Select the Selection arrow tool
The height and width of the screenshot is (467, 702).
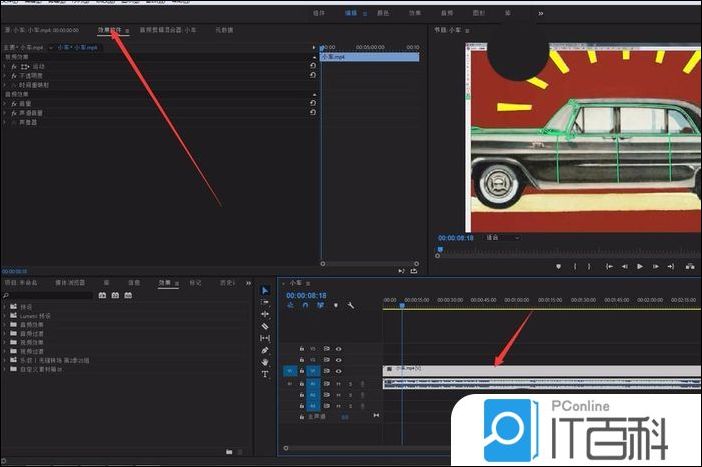pyautogui.click(x=265, y=290)
